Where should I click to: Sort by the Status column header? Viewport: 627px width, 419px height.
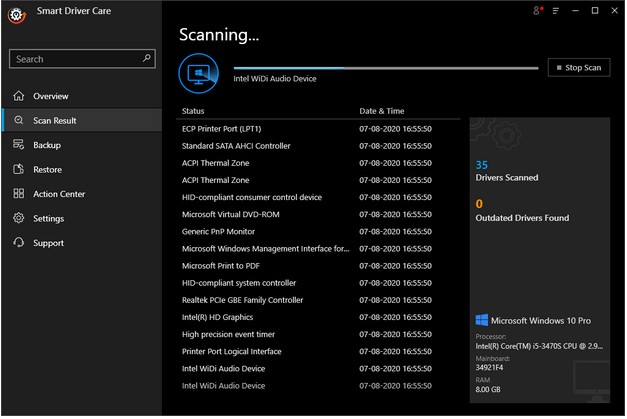point(193,110)
